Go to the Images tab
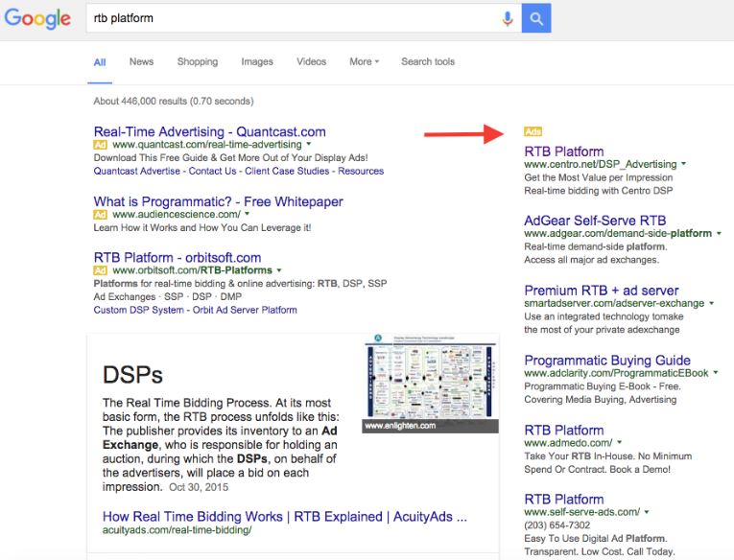The height and width of the screenshot is (560, 734). pos(257,61)
